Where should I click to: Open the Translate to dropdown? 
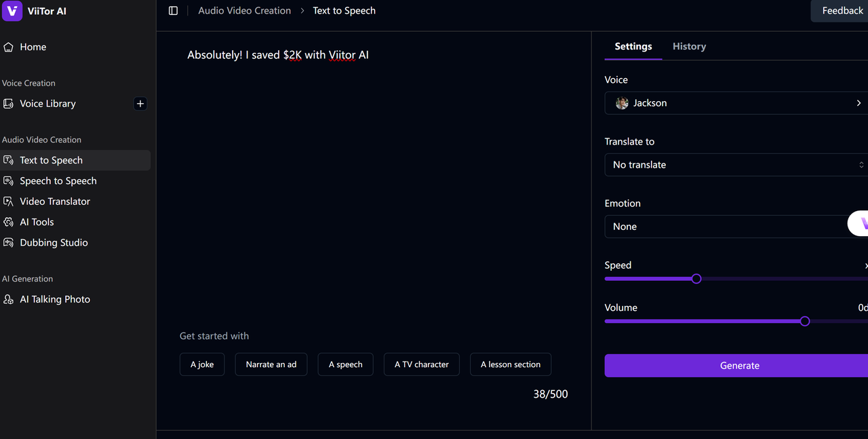[736, 165]
